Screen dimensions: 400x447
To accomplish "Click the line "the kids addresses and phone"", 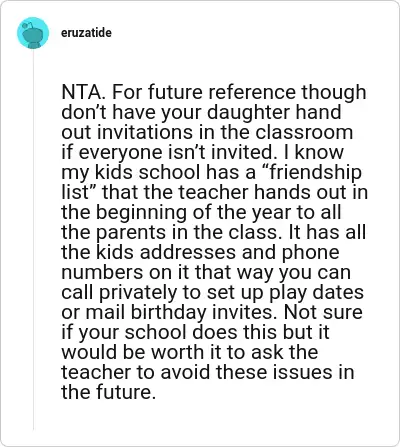I will click(200, 252).
